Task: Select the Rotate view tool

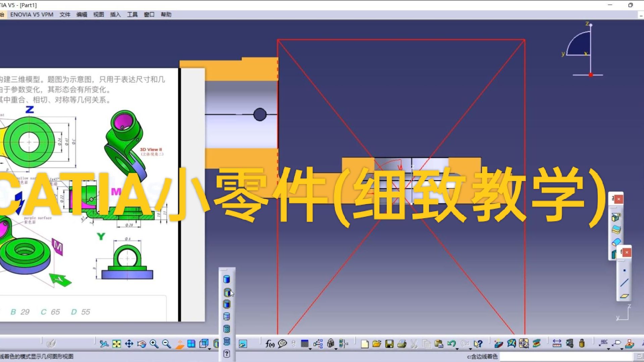Action: tap(142, 344)
